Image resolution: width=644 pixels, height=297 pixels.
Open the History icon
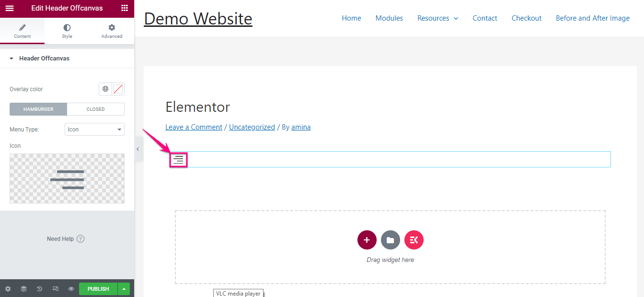point(39,289)
